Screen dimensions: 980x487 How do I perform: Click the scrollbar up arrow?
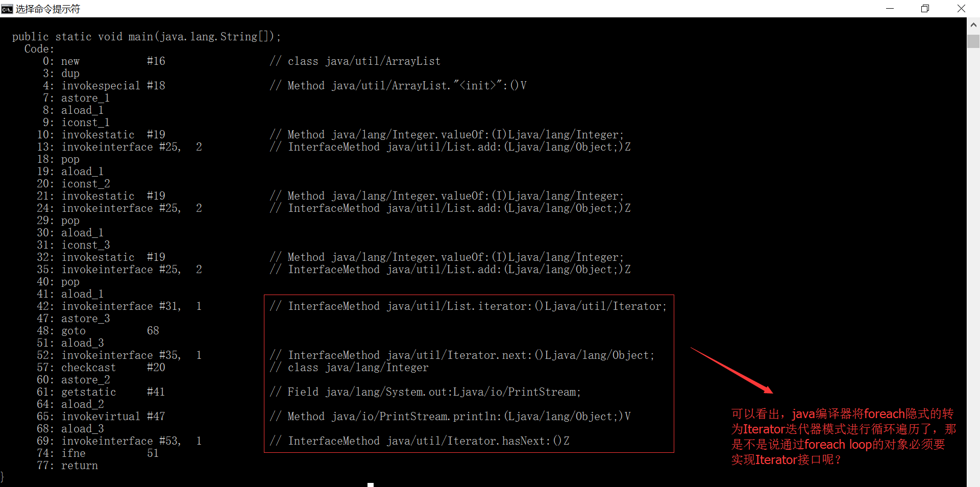973,25
